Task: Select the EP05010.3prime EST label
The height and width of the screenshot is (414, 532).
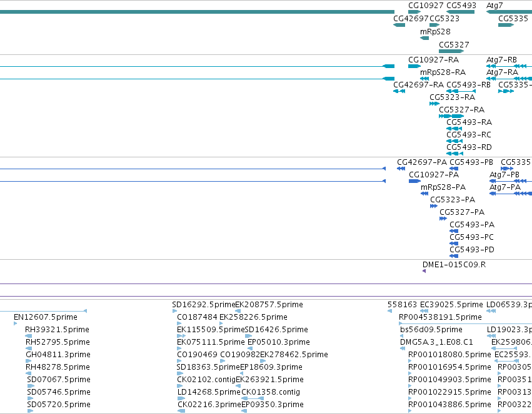Action: click(279, 343)
